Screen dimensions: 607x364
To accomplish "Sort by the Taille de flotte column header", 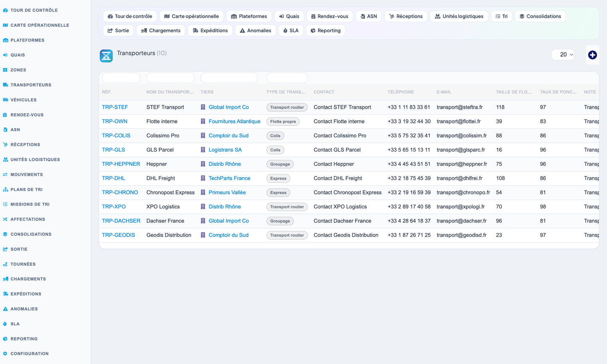I will (514, 92).
